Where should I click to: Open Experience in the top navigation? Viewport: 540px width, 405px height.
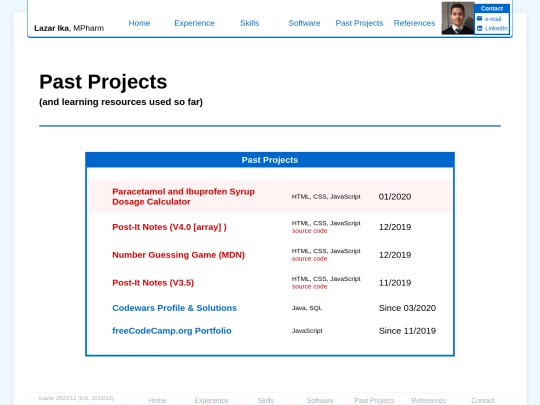point(194,23)
